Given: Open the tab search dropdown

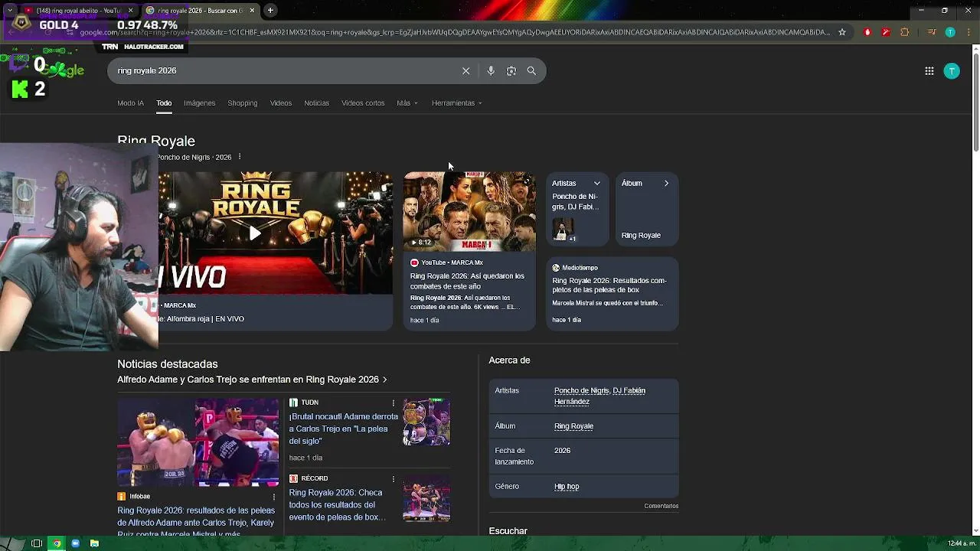Looking at the screenshot, I should [10, 11].
